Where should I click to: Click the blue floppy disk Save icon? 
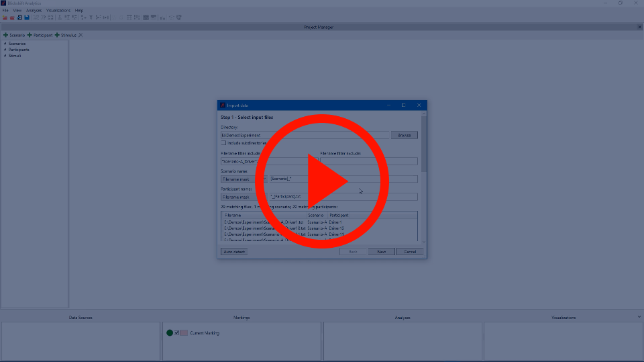click(x=27, y=17)
